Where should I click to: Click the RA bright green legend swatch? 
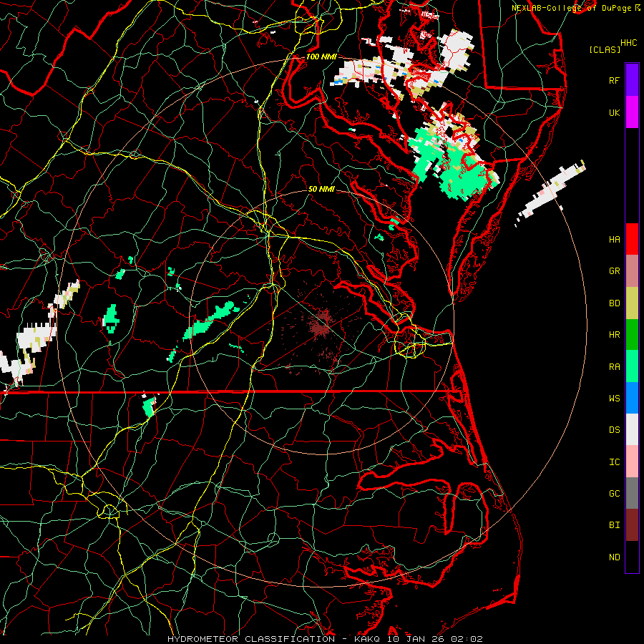632,366
